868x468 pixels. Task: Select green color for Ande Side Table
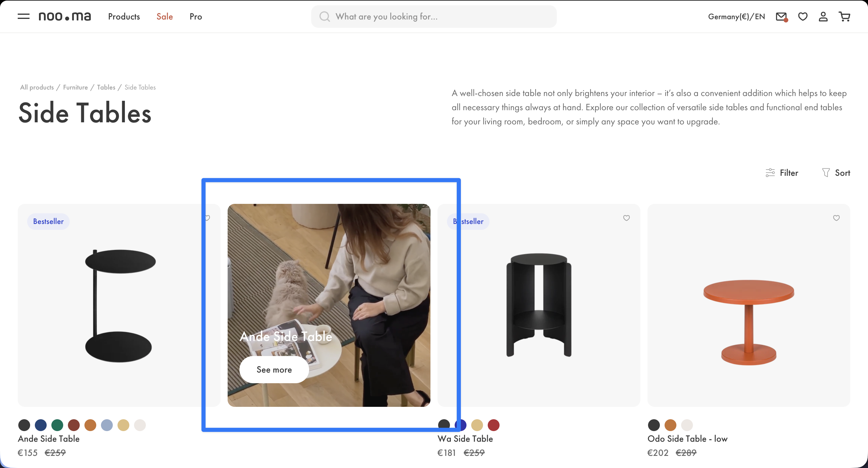coord(57,425)
